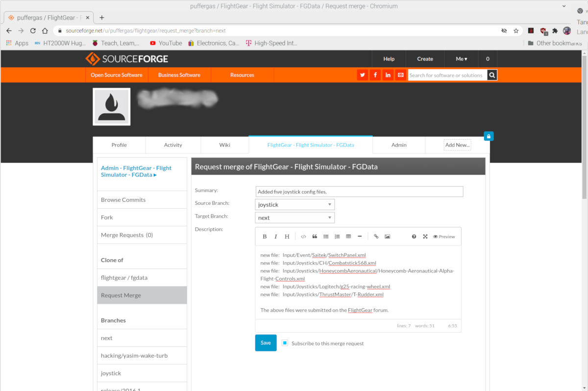Open Other bookmarks folder
Viewport: 588px width, 391px height.
point(555,43)
